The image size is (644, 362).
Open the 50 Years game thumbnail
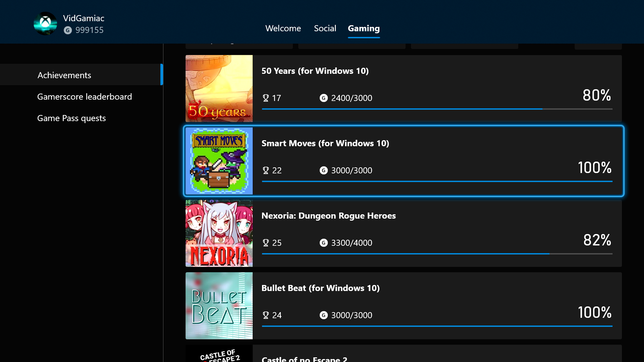click(x=219, y=88)
